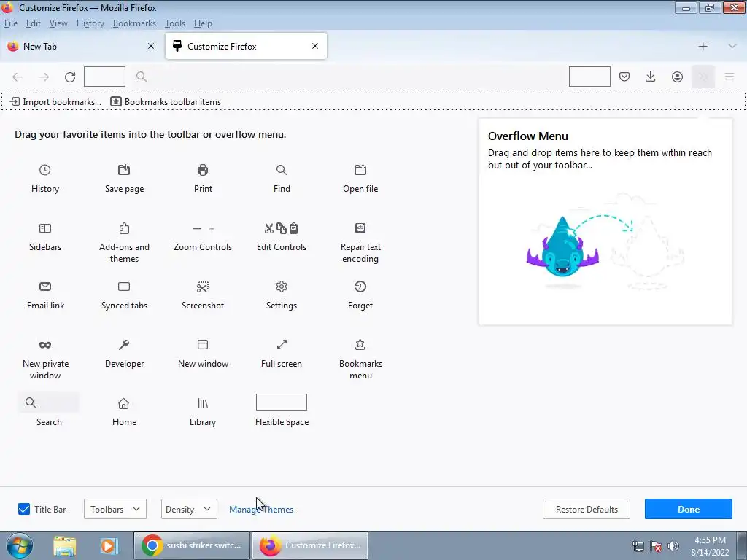Pick the Synced tabs icon
This screenshot has width=747, height=560.
124,287
